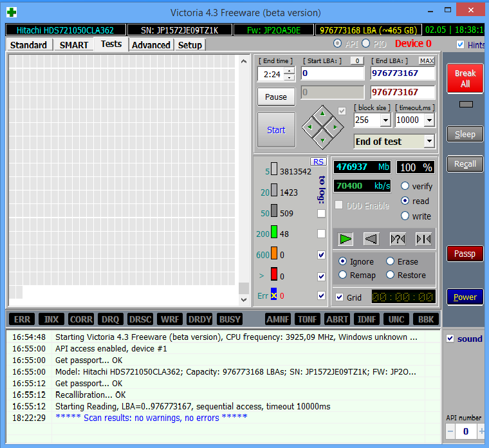
Task: Click the up arrow on the navigation diamond
Action: [x=322, y=114]
